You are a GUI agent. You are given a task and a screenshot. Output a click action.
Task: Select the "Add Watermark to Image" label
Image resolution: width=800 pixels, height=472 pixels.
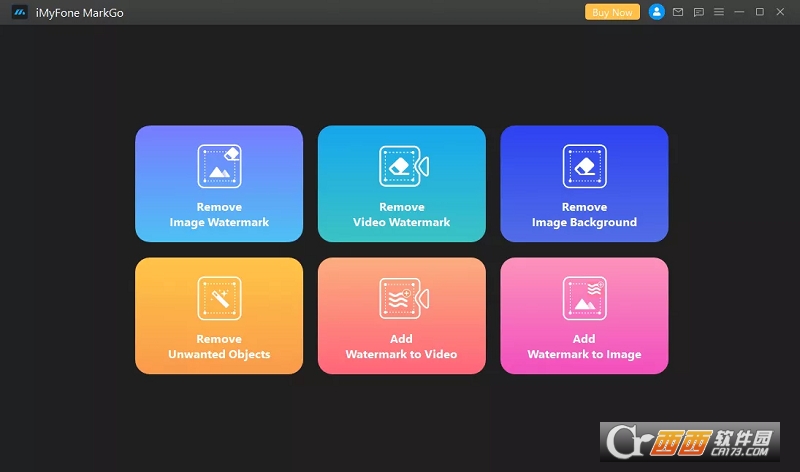pyautogui.click(x=584, y=347)
